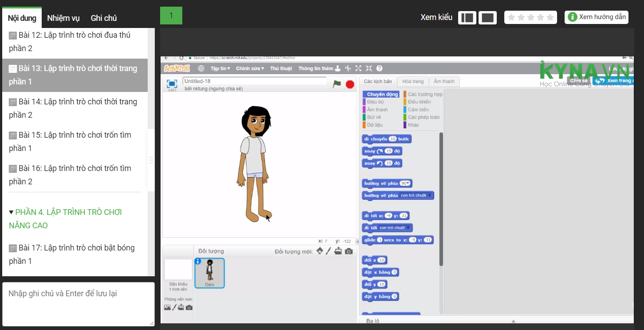Open the Nhiệm vụ tab

click(63, 18)
